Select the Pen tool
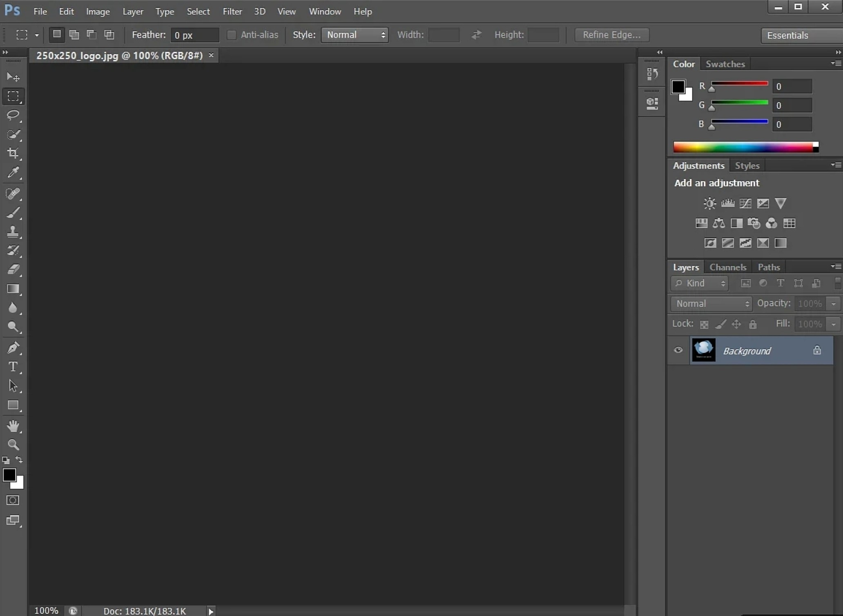The height and width of the screenshot is (616, 843). click(x=13, y=348)
